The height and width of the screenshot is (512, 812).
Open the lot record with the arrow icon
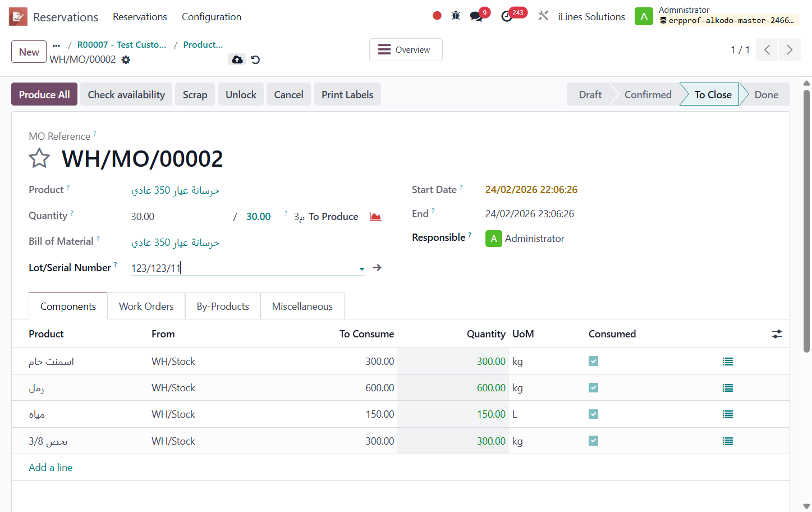(377, 268)
